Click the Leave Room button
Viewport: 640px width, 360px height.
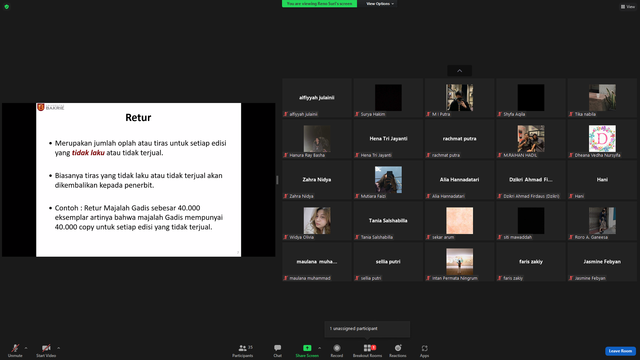(620, 351)
